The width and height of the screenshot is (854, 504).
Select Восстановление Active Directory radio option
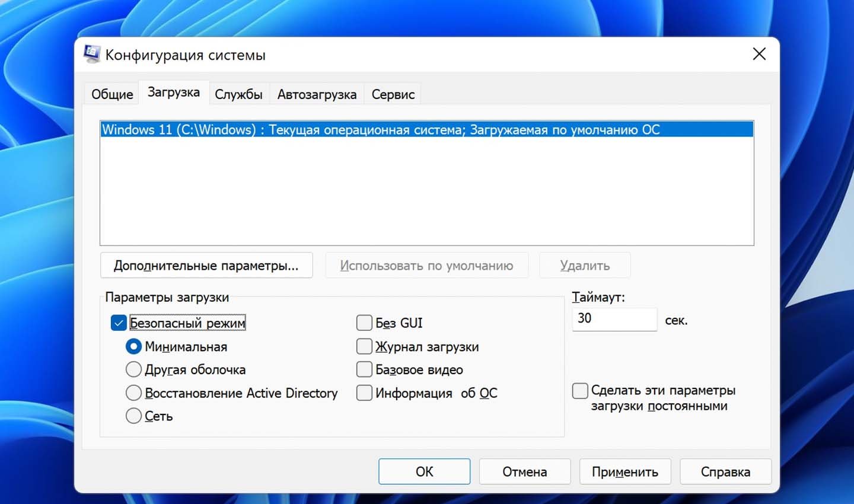point(133,393)
